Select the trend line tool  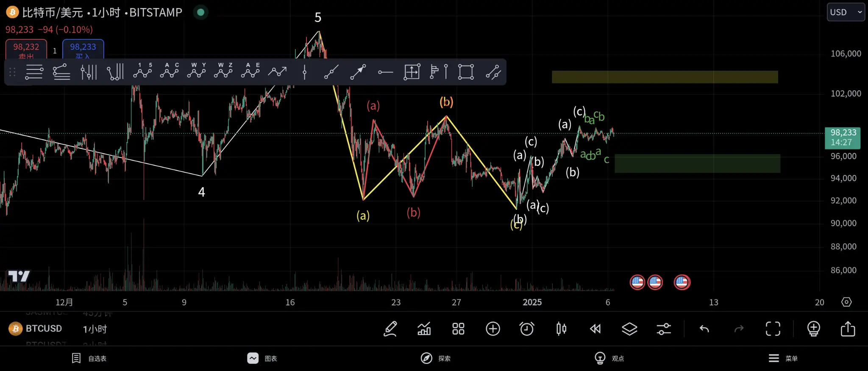click(x=331, y=72)
